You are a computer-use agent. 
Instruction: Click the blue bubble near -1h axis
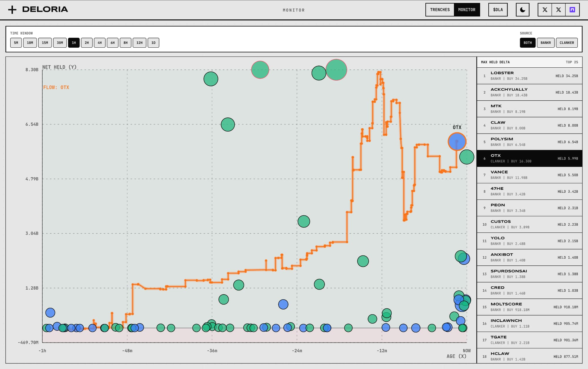[50, 313]
